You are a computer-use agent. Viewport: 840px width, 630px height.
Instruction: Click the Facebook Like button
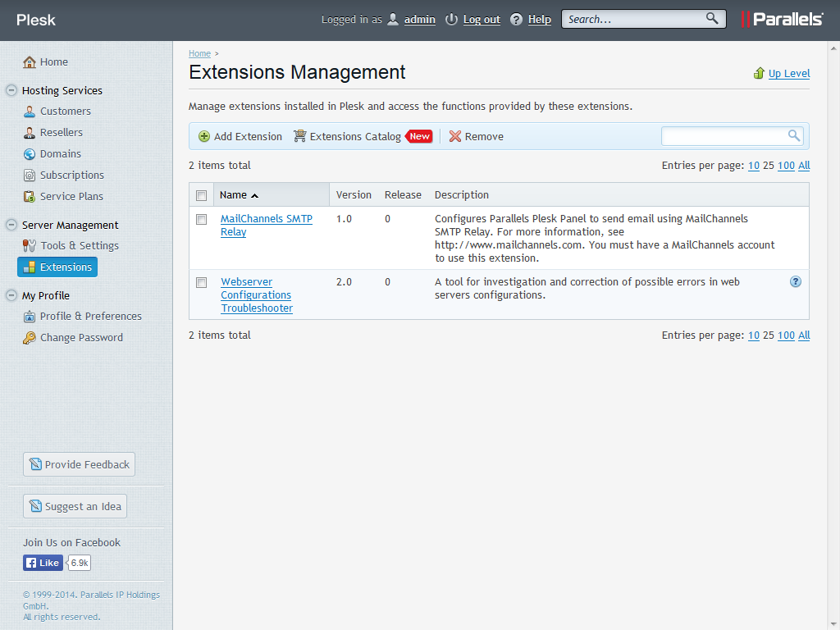[43, 563]
